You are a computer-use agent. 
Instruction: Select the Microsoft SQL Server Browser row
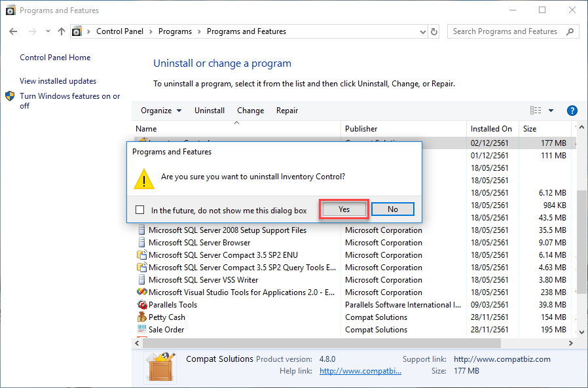pos(354,243)
